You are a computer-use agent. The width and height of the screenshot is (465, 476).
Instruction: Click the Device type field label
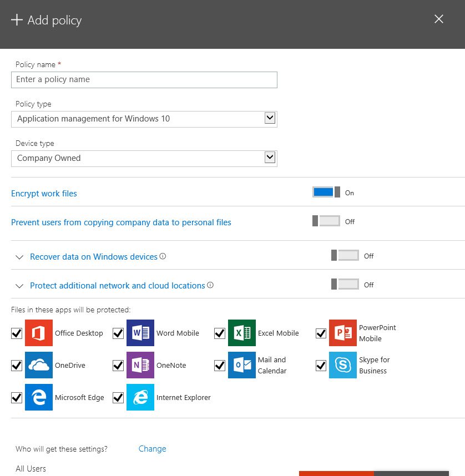click(x=34, y=143)
